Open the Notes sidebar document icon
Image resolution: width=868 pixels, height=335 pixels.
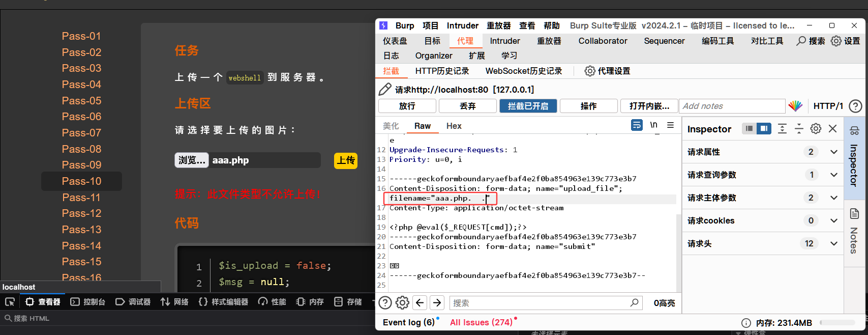pos(854,214)
